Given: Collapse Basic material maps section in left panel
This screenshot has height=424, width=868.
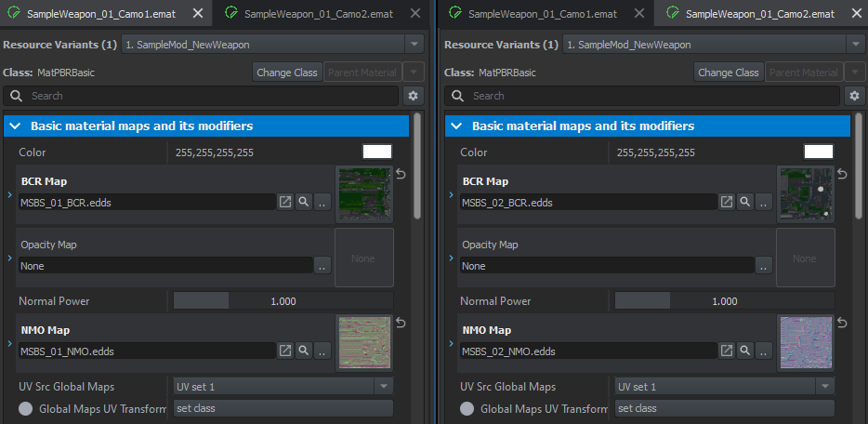Looking at the screenshot, I should click(x=15, y=126).
